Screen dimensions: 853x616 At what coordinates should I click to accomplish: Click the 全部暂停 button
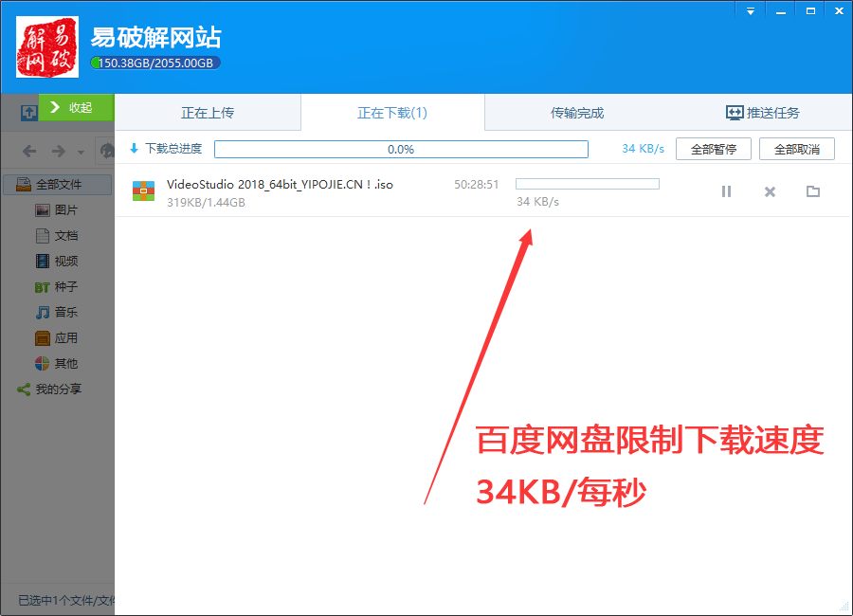(713, 149)
